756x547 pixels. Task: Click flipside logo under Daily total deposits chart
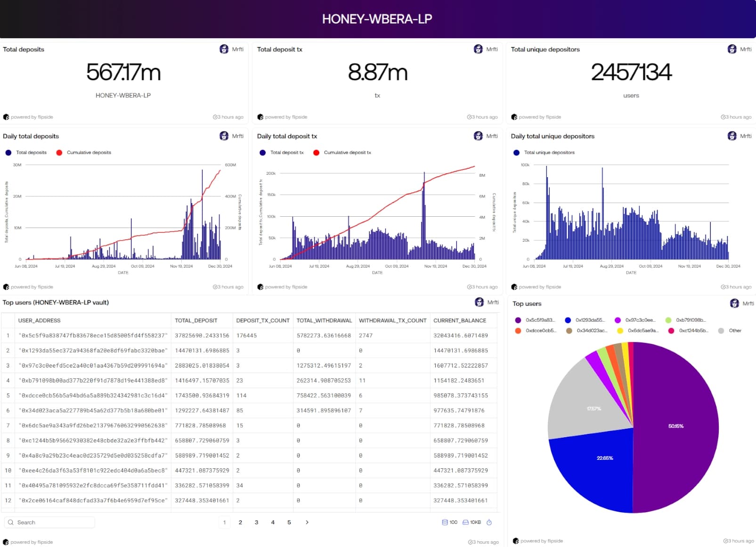[x=6, y=287]
